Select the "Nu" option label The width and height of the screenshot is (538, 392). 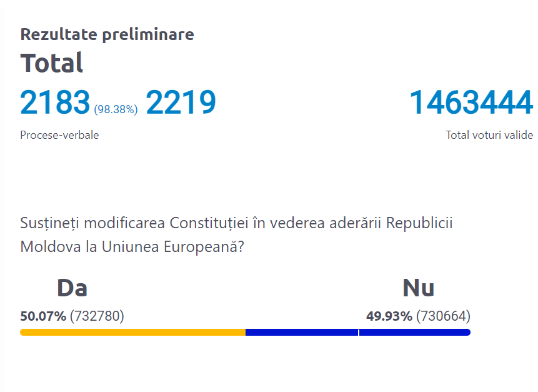click(418, 288)
